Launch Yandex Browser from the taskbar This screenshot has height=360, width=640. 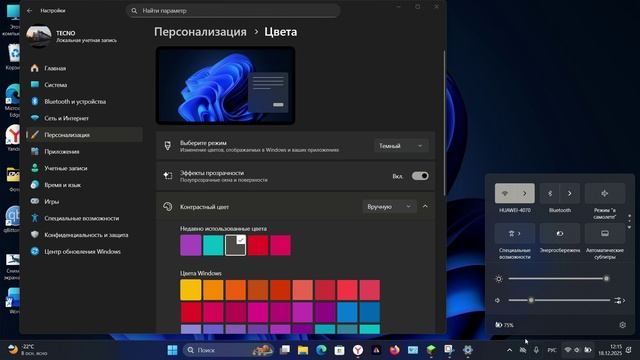point(358,350)
